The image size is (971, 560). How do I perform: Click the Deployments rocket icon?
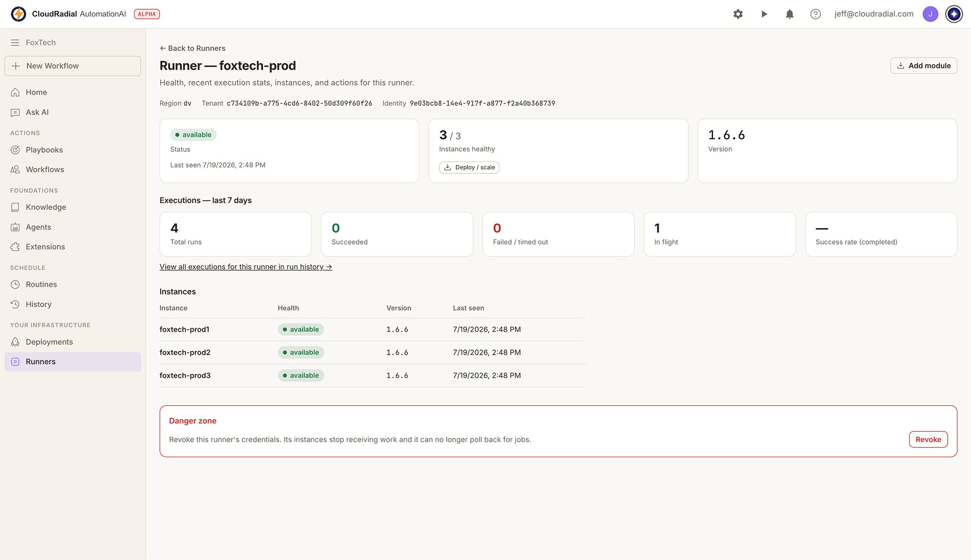(15, 342)
